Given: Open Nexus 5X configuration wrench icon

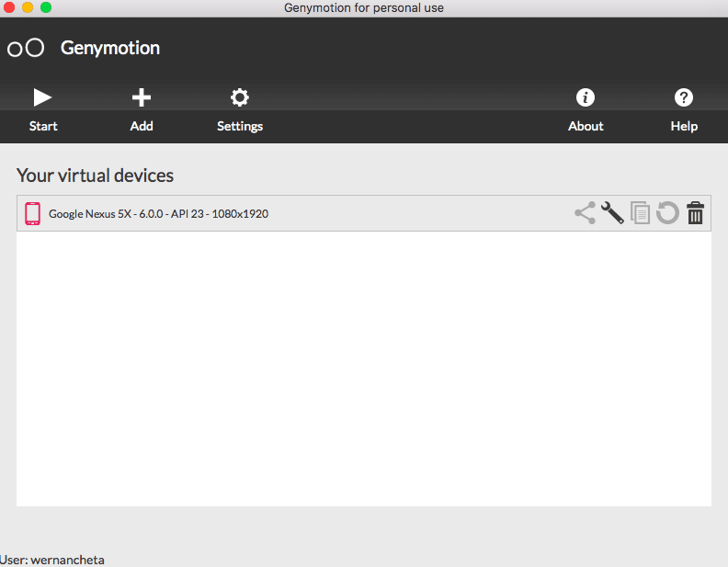Looking at the screenshot, I should point(612,213).
